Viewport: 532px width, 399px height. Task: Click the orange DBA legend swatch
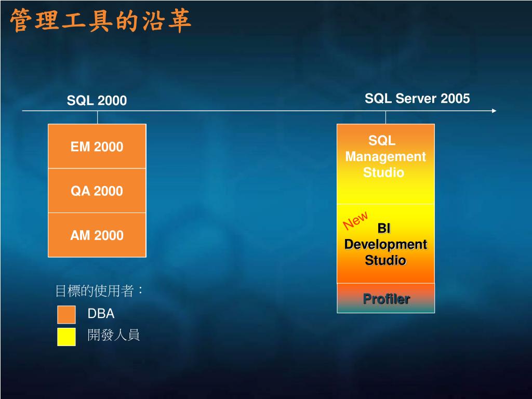pyautogui.click(x=66, y=314)
